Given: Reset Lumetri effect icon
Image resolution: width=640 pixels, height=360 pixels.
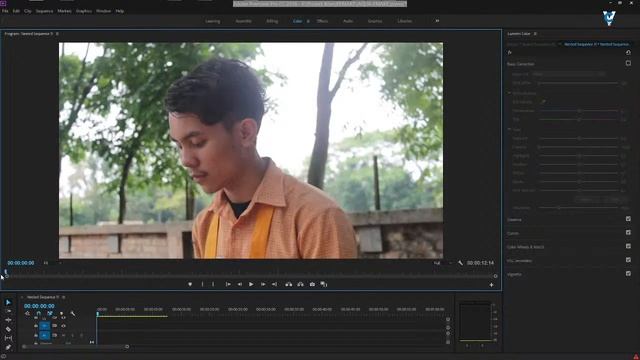Looking at the screenshot, I should (x=628, y=52).
